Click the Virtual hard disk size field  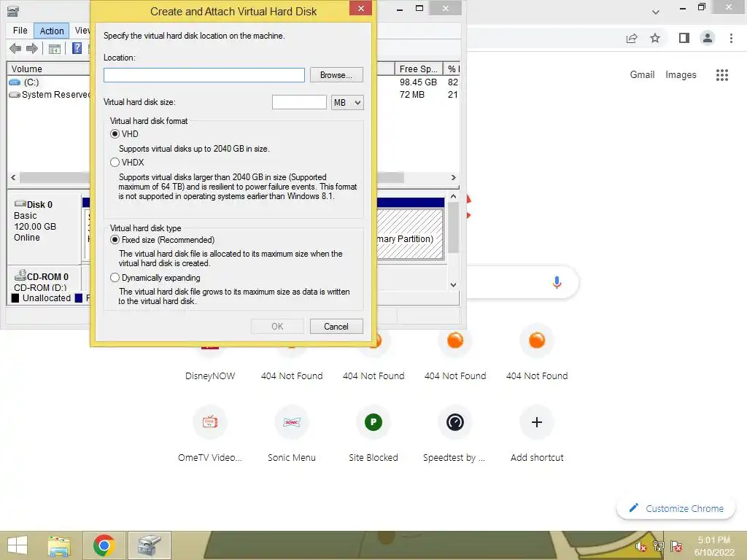299,102
